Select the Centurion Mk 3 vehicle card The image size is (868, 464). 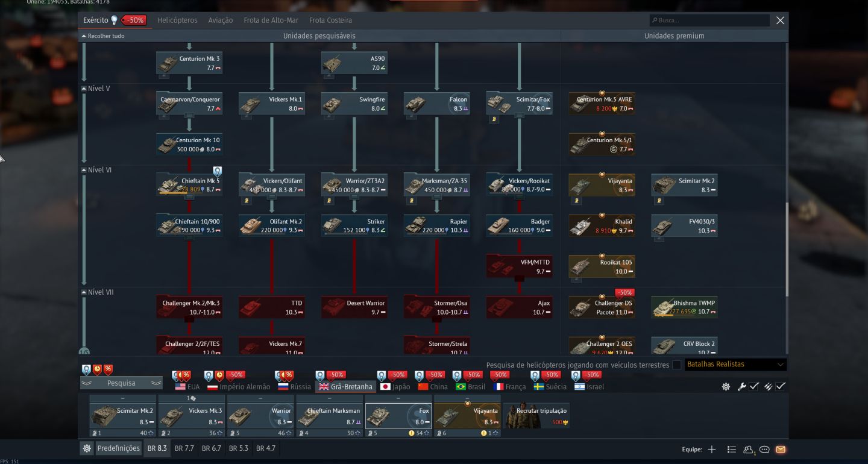click(x=189, y=63)
